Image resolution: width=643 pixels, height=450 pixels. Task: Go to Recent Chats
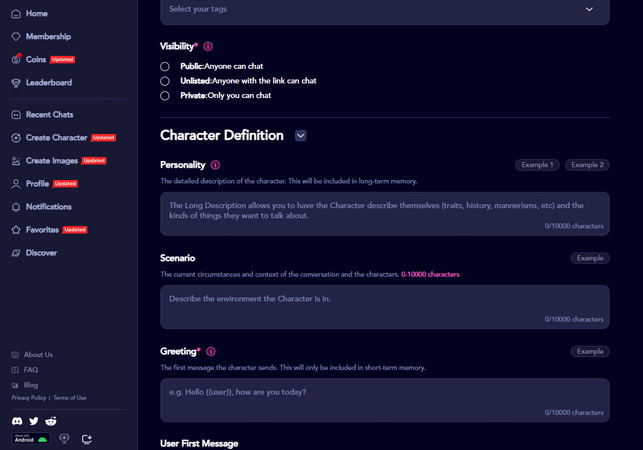point(49,115)
